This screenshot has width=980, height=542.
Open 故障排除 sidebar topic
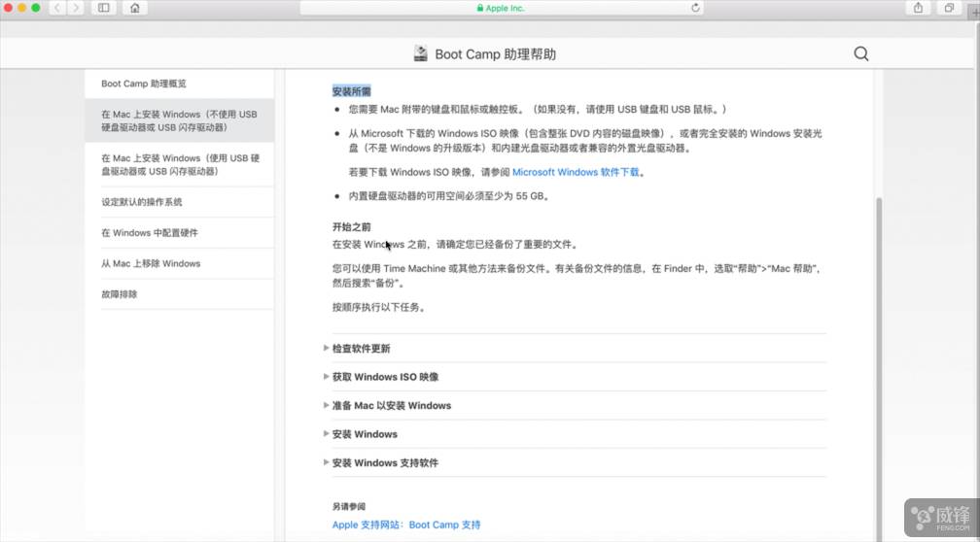point(179,294)
